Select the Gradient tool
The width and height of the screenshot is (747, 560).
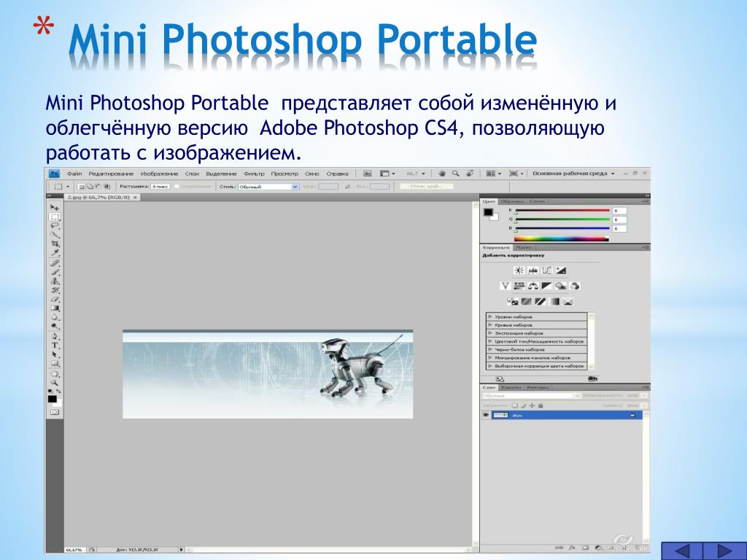pyautogui.click(x=55, y=308)
